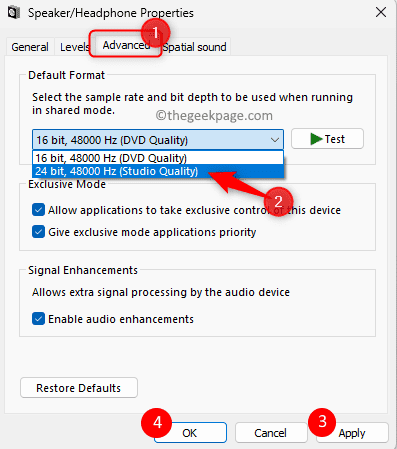Viewport: 397px width, 449px height.
Task: Go to the Spatial sound tab
Action: [194, 47]
